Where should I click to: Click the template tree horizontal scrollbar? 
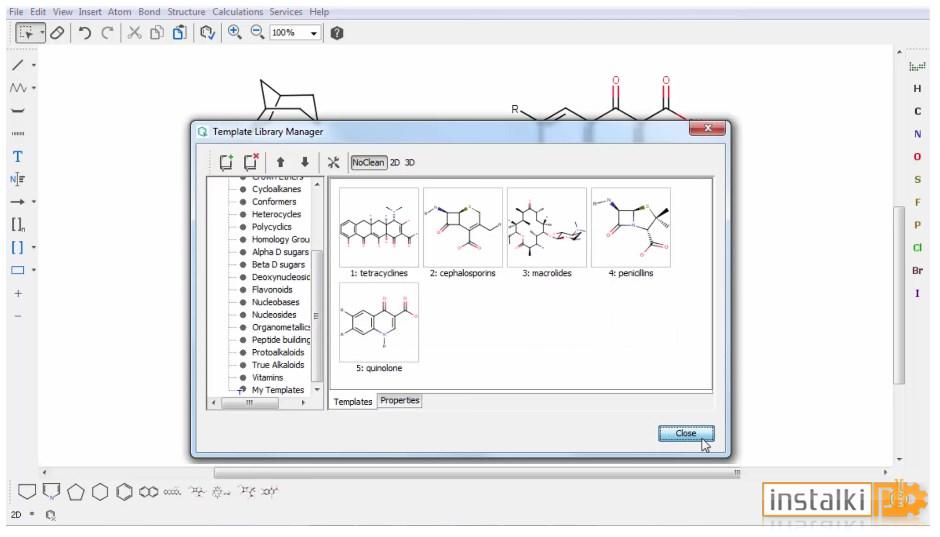pyautogui.click(x=249, y=403)
